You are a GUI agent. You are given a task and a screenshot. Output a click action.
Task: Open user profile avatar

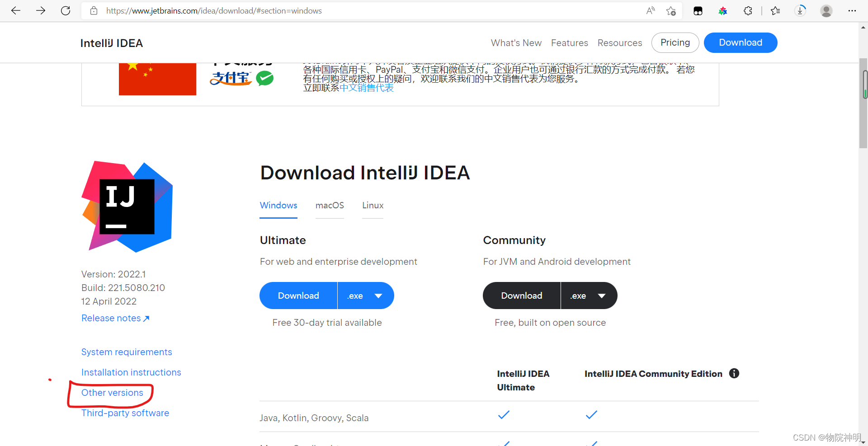coord(826,11)
